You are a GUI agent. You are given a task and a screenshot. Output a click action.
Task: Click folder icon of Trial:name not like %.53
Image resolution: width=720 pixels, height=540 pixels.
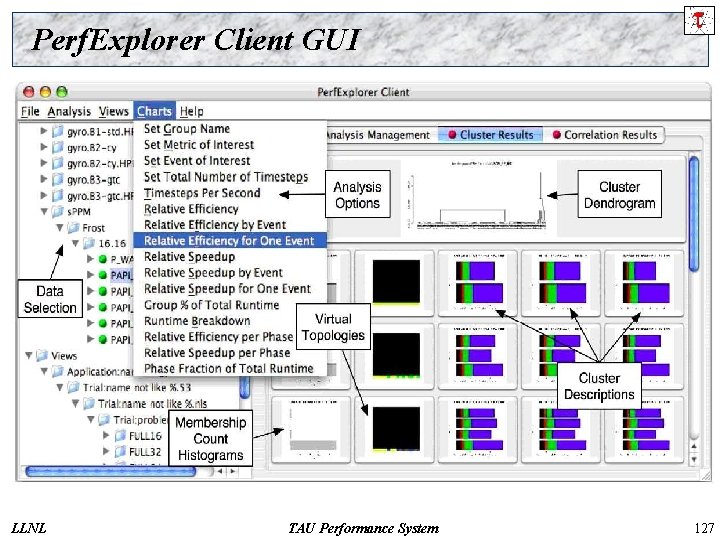pos(73,388)
